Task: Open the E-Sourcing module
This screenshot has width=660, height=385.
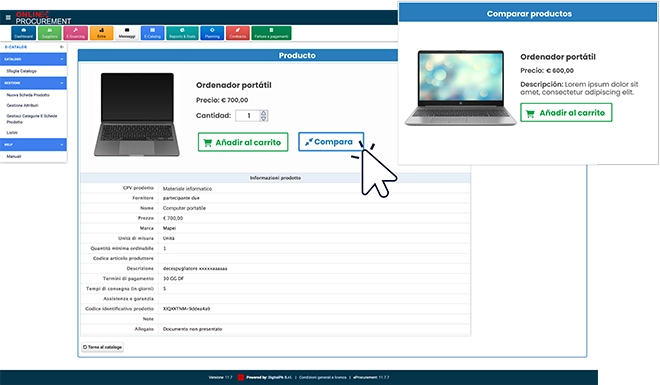Action: click(75, 33)
